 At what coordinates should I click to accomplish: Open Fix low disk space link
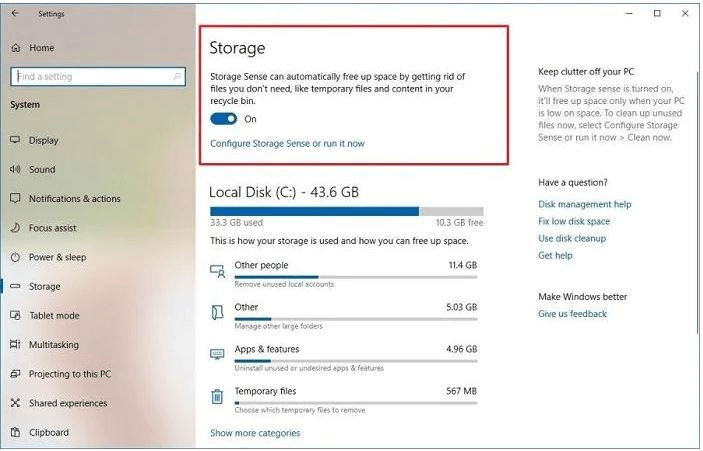574,221
